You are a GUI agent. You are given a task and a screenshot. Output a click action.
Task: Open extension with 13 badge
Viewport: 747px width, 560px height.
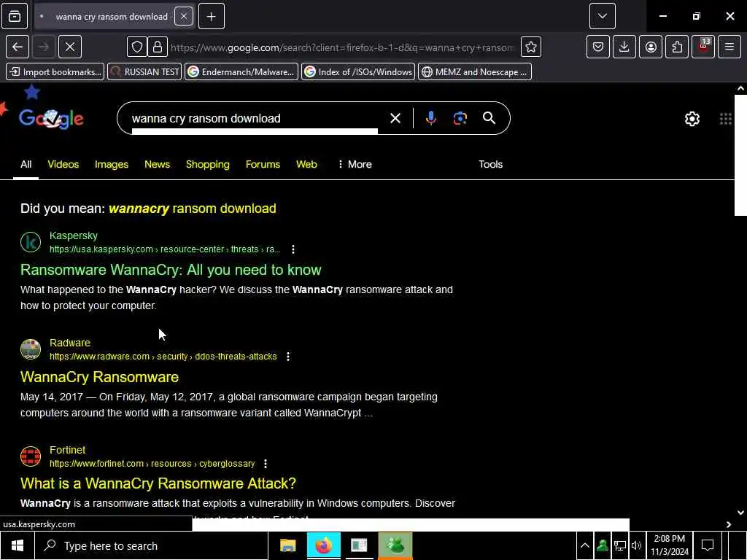(x=703, y=47)
